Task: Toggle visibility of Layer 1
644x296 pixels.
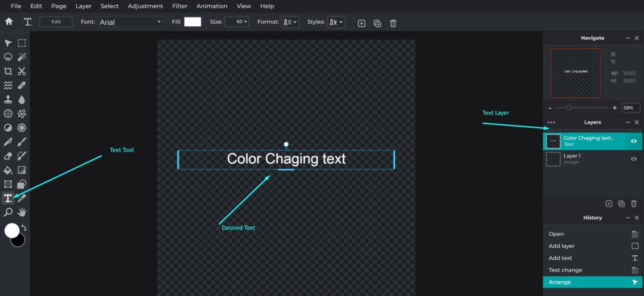Action: tap(634, 159)
